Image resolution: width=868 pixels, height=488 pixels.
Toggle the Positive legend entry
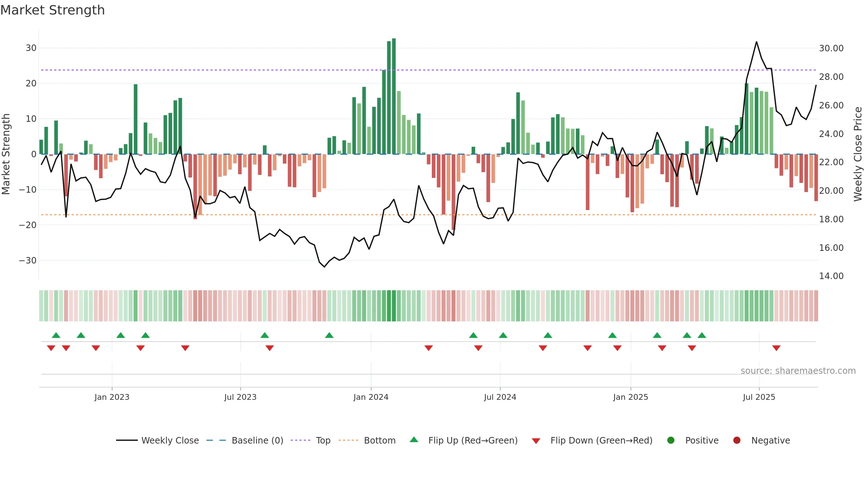(x=693, y=440)
